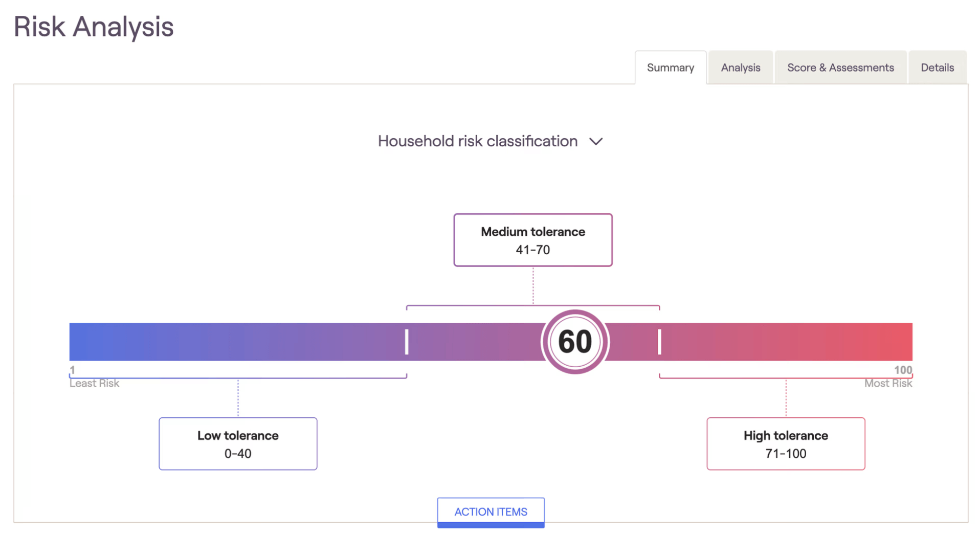Click the 100 scale maximum label
Viewport: 980px width, 534px height.
pyautogui.click(x=903, y=370)
